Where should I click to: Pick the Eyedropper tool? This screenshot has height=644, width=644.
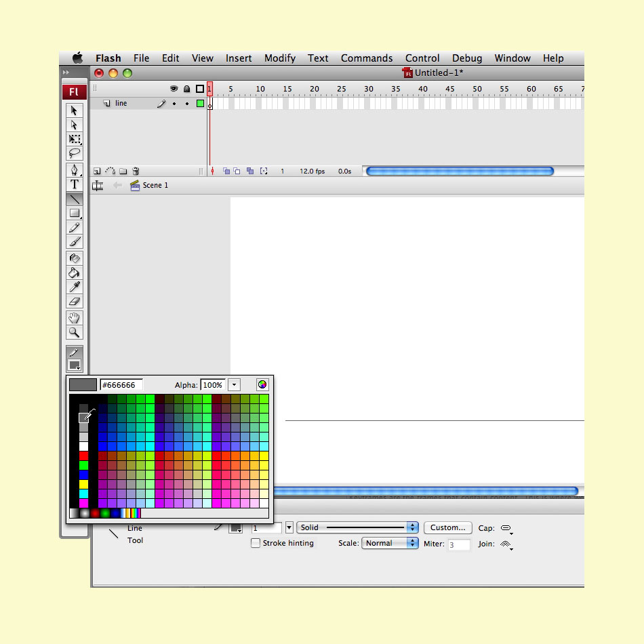pos(75,287)
